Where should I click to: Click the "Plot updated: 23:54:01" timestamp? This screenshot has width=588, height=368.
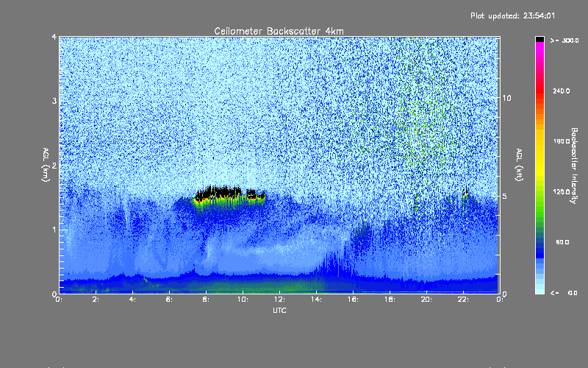[x=512, y=15]
